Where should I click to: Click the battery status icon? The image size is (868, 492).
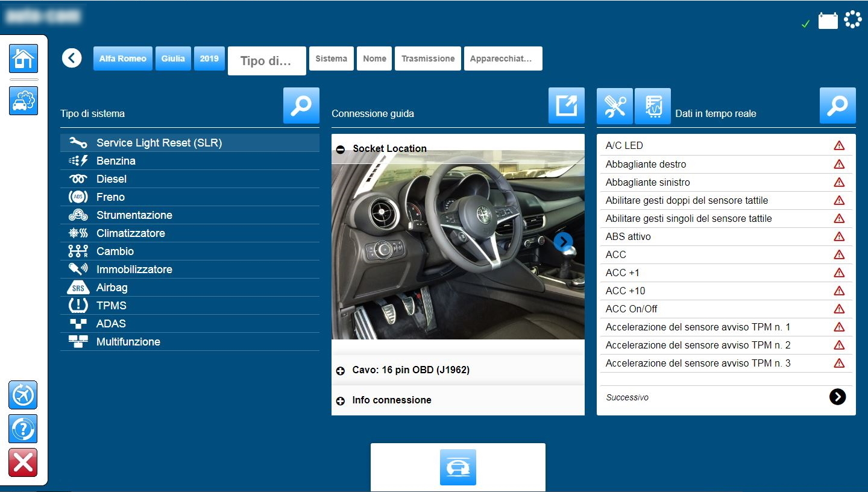click(828, 20)
